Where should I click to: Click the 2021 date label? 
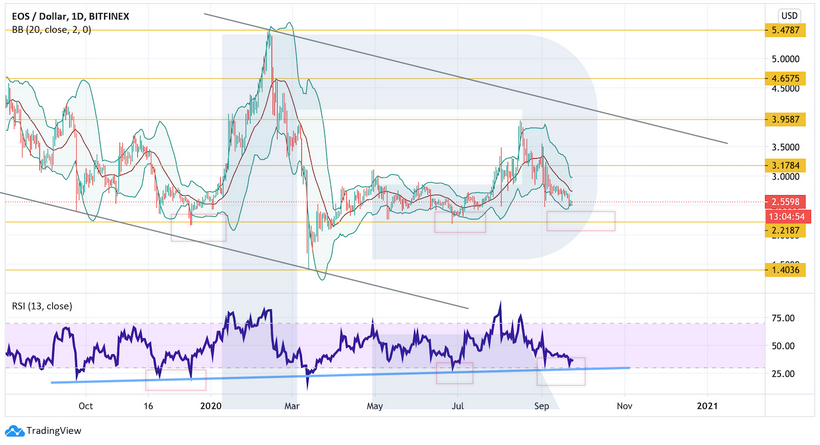coord(708,406)
